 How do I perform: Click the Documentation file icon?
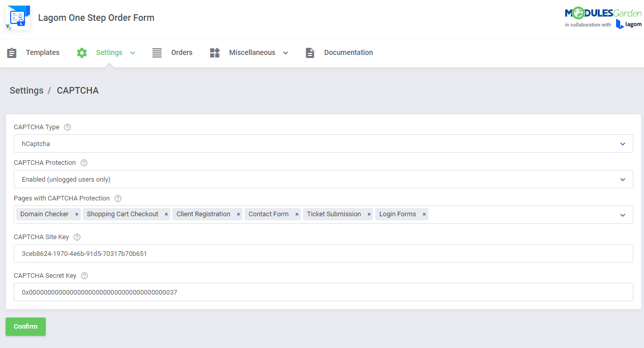coord(310,53)
